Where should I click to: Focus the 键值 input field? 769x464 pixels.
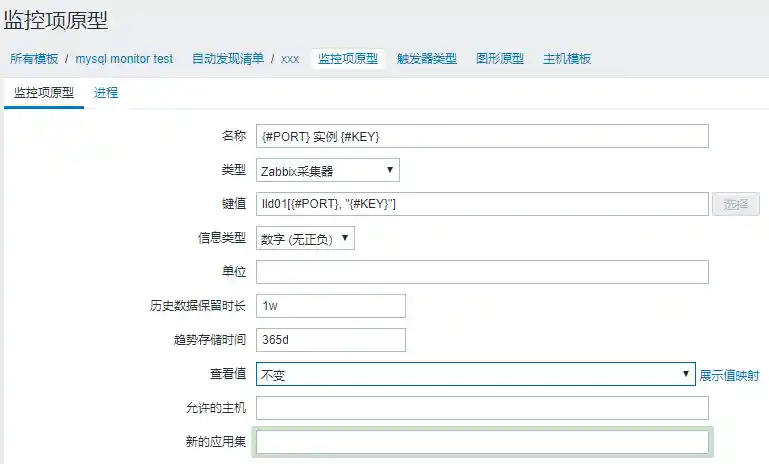click(x=481, y=204)
